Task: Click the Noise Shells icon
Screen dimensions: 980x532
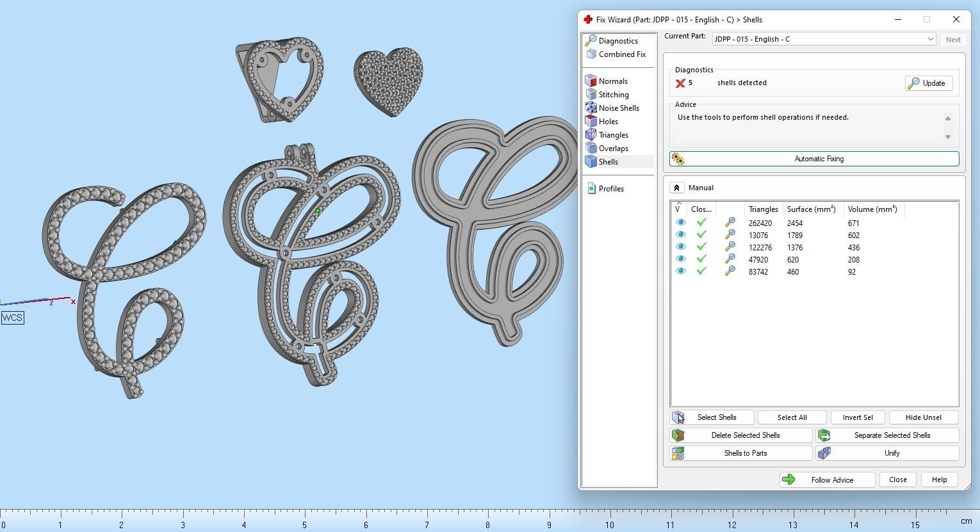Action: (591, 108)
